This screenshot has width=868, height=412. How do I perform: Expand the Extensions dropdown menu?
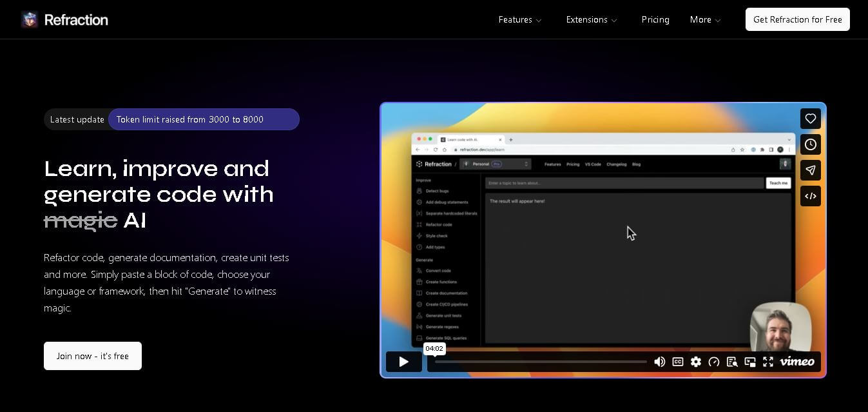[x=592, y=19]
